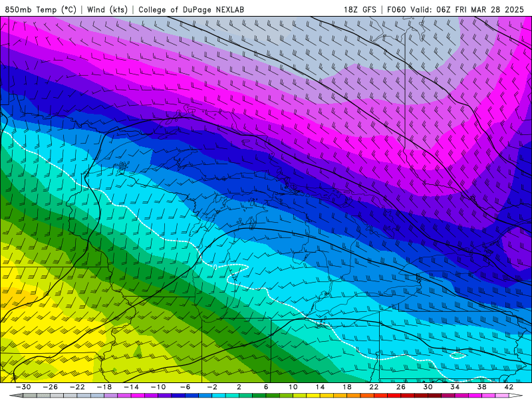
Task: Click the "Valid: 06Z FRI MAR 28 2025" text
Action: coord(467,9)
